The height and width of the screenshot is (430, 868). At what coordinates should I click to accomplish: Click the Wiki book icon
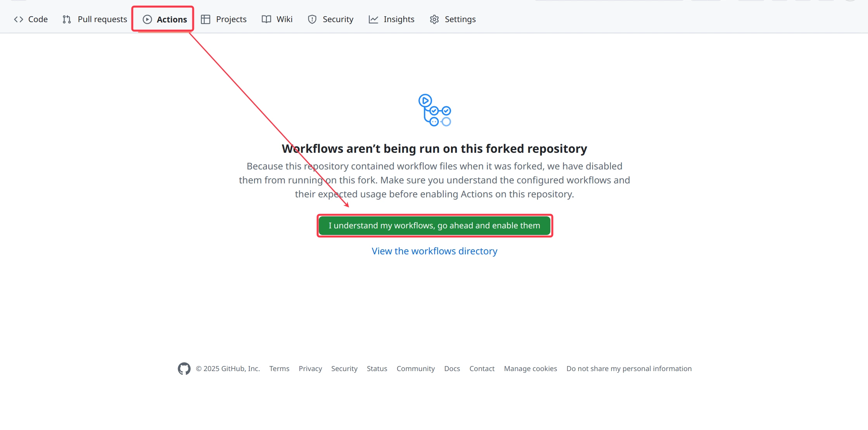pyautogui.click(x=266, y=19)
